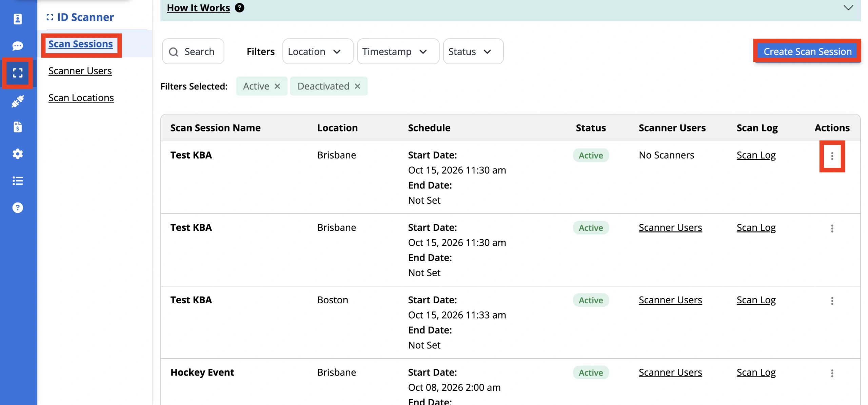Open Scanner Users for second Test KBA row
Viewport: 868px width, 405px height.
(670, 227)
